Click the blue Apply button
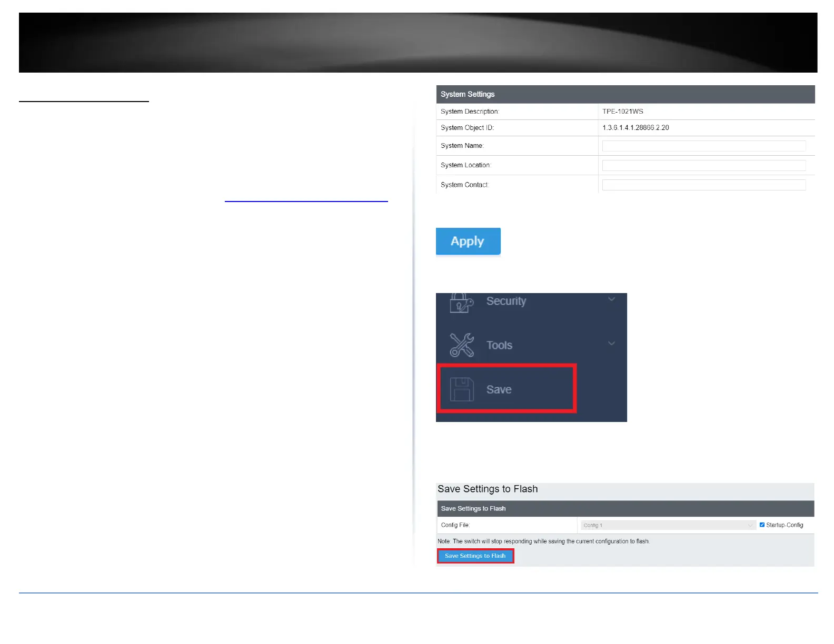This screenshot has height=644, width=834. (x=468, y=241)
